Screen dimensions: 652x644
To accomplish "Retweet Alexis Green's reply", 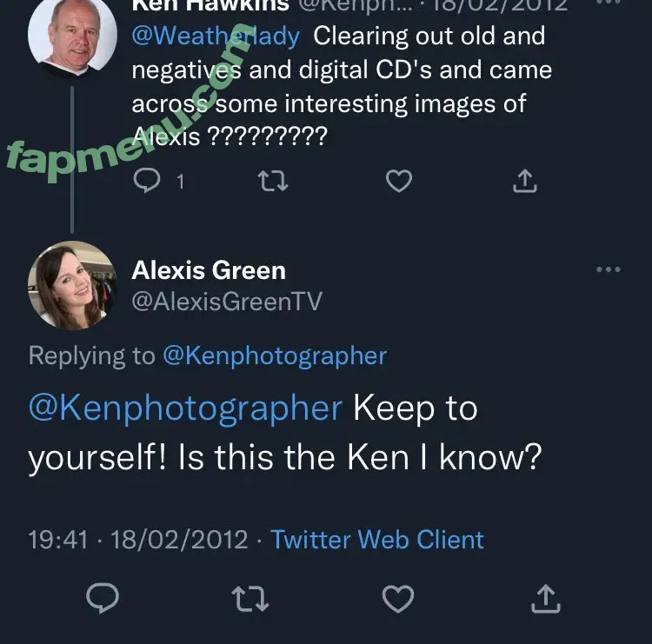I will click(x=251, y=598).
